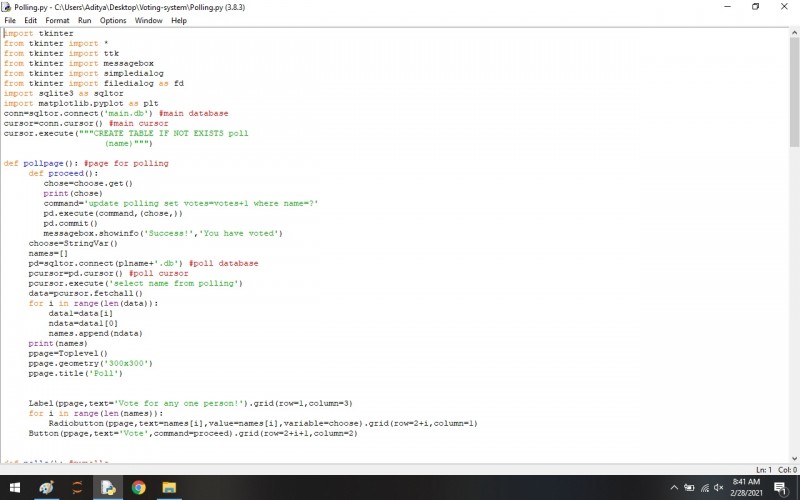The height and width of the screenshot is (500, 800).
Task: Open the Wi-Fi network tray icon
Action: click(705, 488)
